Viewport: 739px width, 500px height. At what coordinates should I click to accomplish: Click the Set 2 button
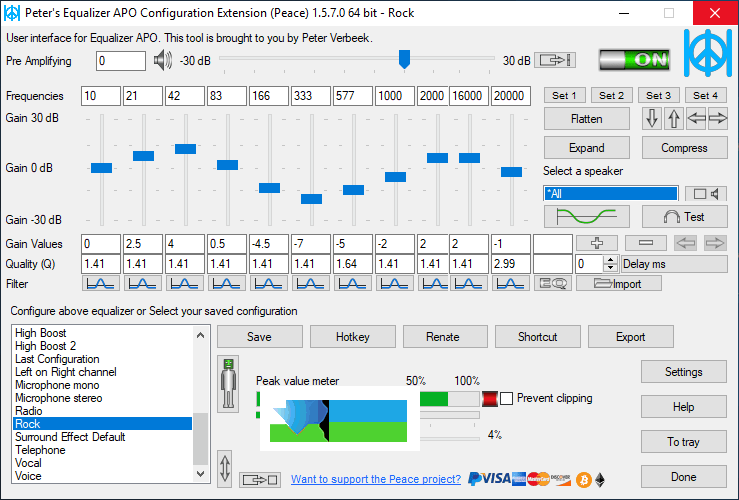coord(611,95)
